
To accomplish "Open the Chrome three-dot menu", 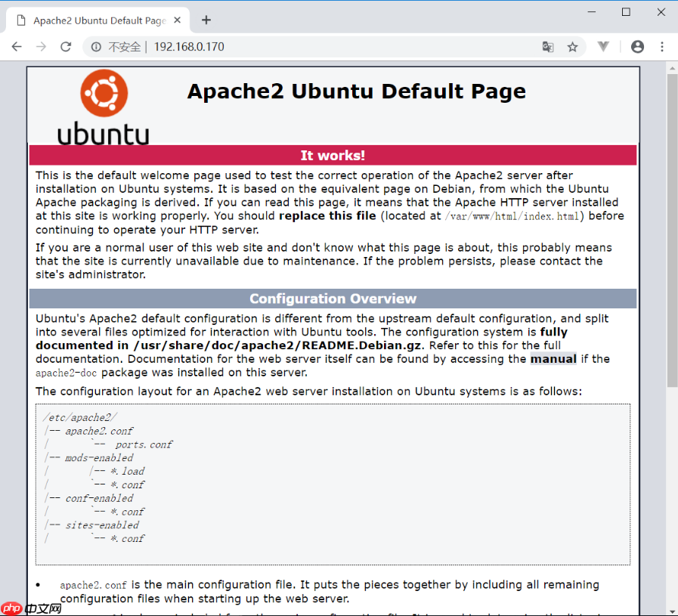I will [662, 47].
